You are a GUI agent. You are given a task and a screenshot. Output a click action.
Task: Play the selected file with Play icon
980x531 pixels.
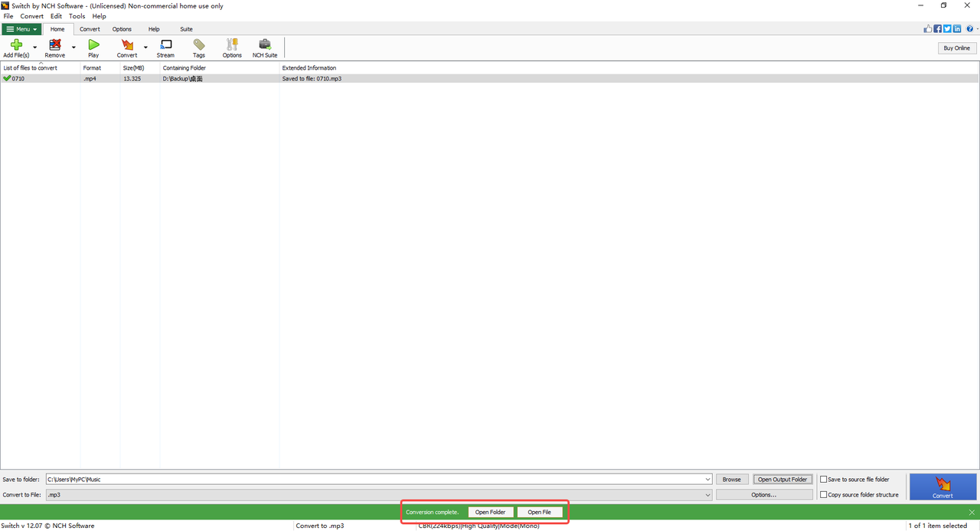click(x=93, y=45)
